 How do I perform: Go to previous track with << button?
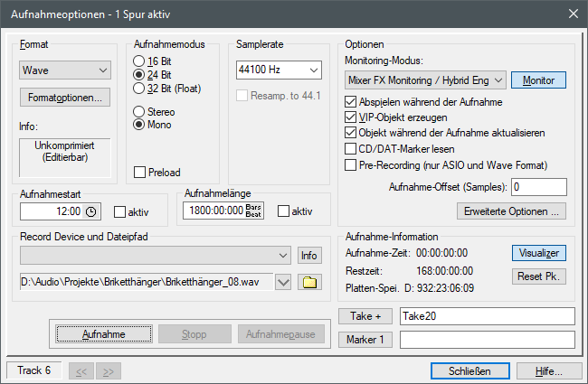point(81,371)
